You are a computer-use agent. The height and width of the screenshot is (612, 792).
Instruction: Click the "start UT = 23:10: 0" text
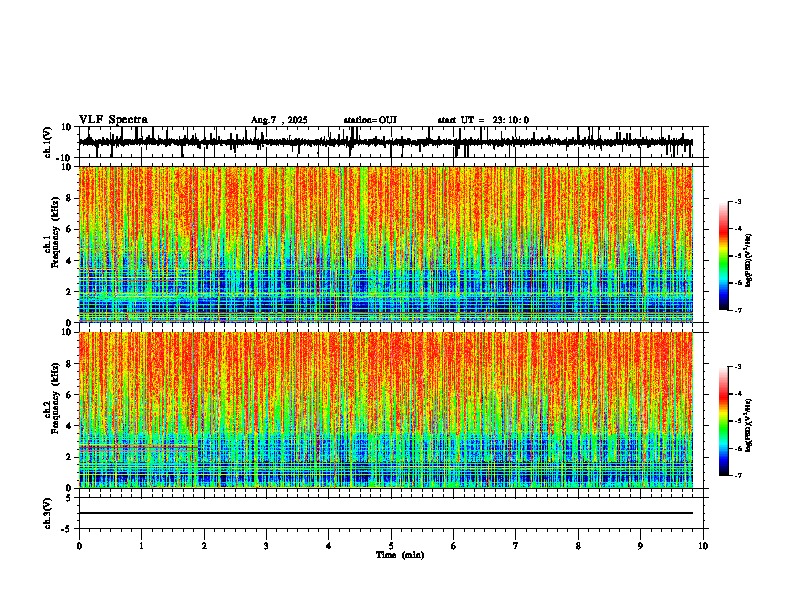point(483,120)
